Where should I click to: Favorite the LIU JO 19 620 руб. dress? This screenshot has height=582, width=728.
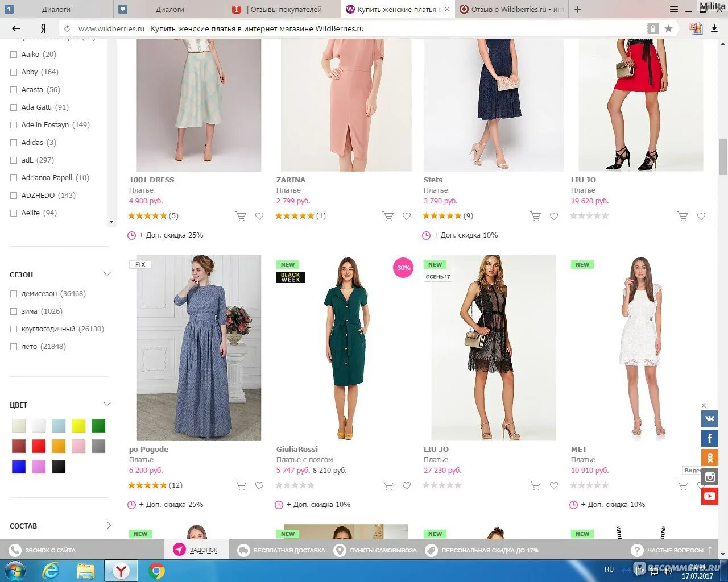click(701, 216)
